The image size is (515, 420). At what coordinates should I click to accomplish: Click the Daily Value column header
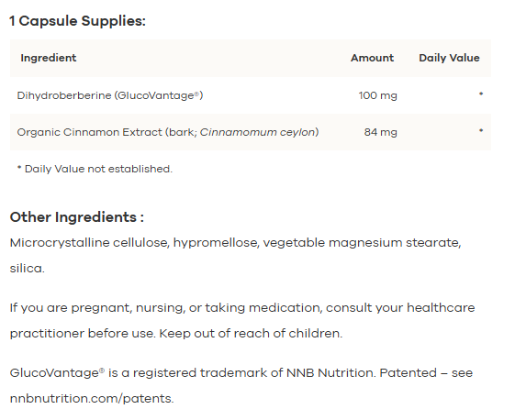(449, 58)
